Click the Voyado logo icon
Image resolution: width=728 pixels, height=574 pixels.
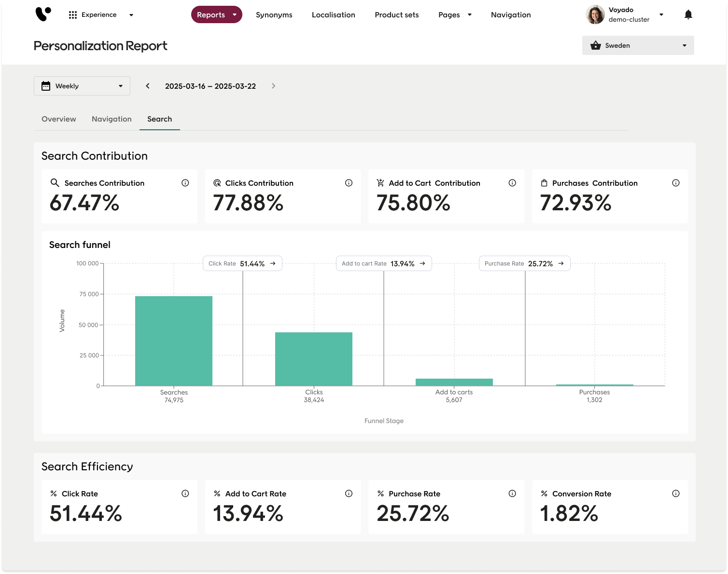43,14
